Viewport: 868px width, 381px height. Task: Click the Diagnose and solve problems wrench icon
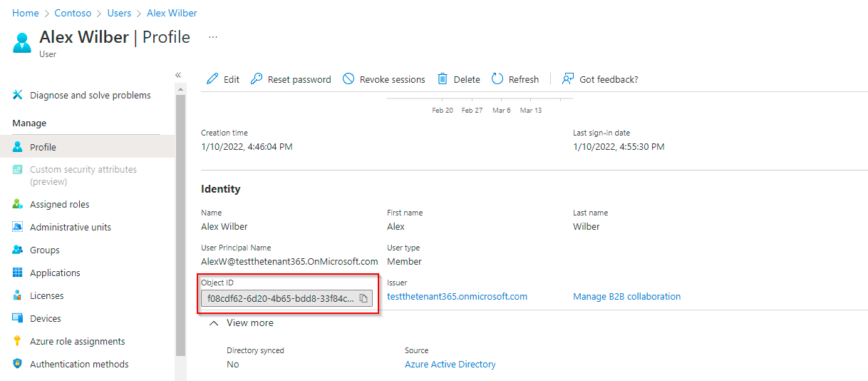[18, 95]
